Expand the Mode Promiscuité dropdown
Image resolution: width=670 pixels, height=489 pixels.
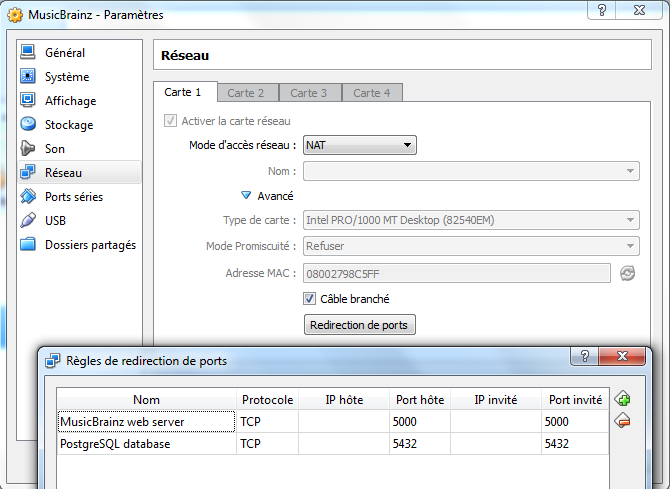[471, 246]
